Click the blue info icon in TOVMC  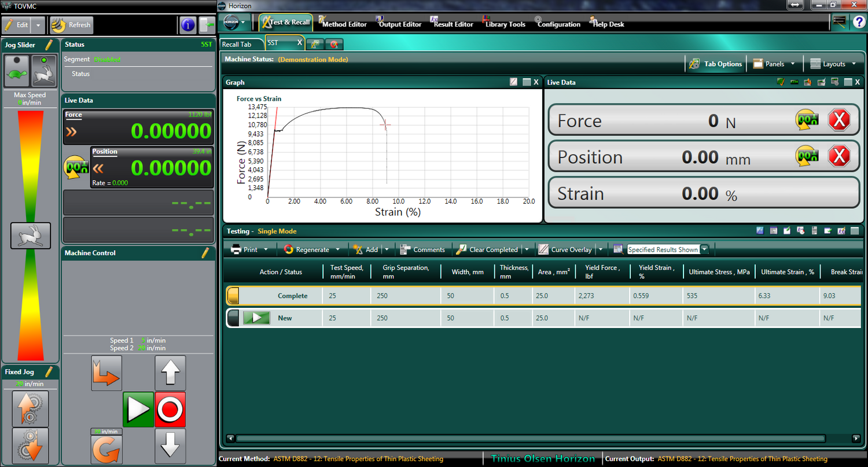click(x=187, y=25)
